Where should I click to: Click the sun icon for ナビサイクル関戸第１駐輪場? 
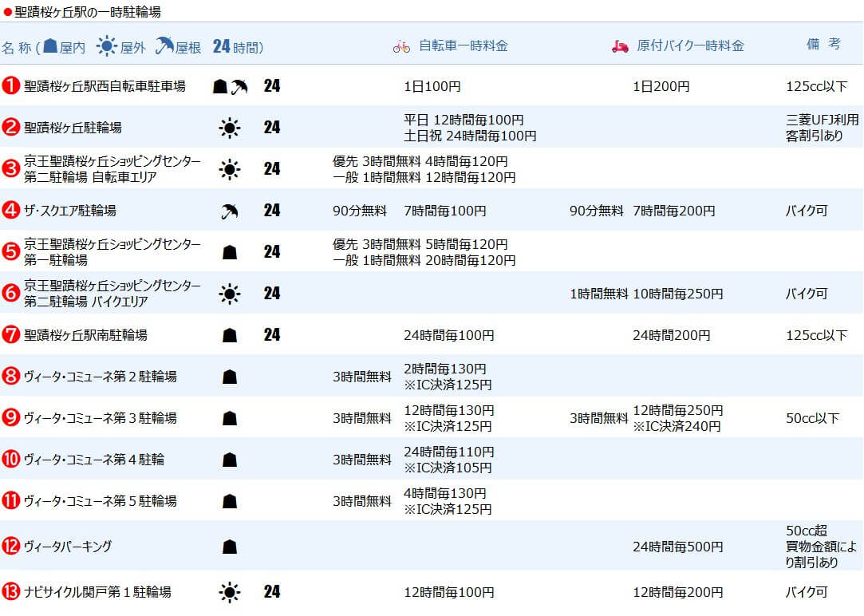pyautogui.click(x=230, y=592)
